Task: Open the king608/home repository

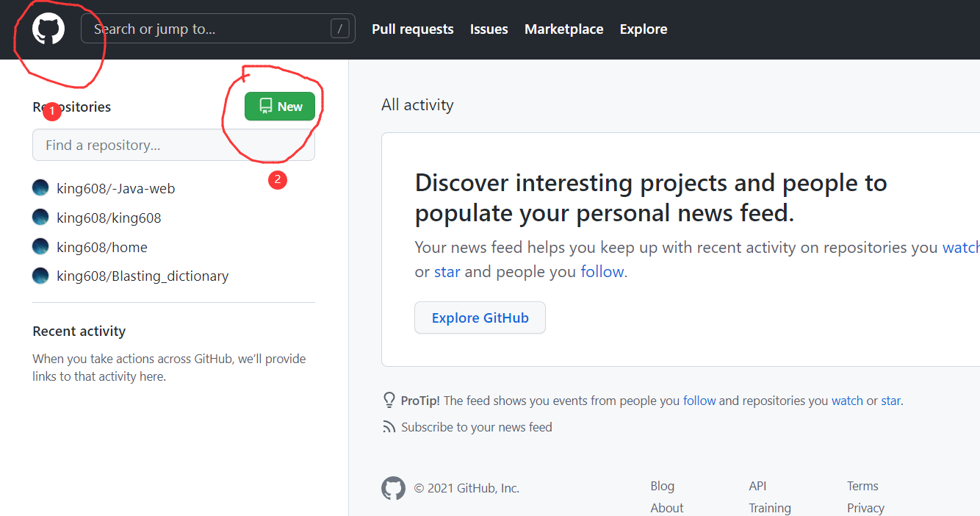Action: click(102, 247)
